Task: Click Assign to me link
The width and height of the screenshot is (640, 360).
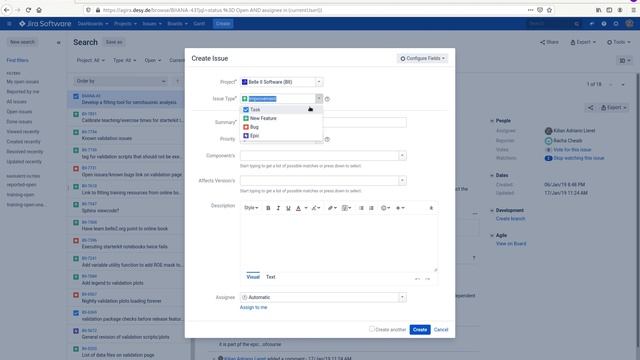Action: click(x=253, y=307)
